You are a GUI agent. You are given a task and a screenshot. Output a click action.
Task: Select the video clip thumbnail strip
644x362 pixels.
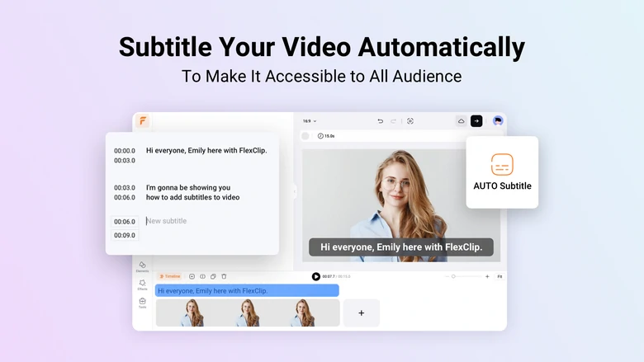pyautogui.click(x=248, y=313)
